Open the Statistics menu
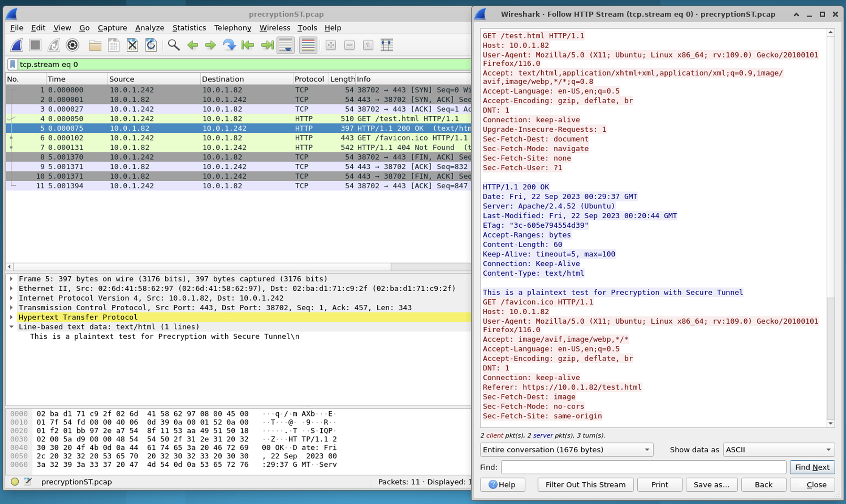 click(x=189, y=28)
